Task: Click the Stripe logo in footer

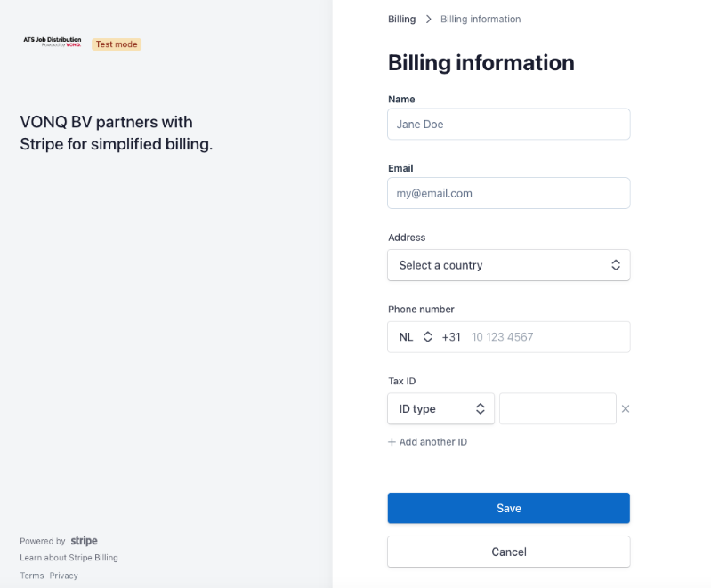Action: (85, 541)
